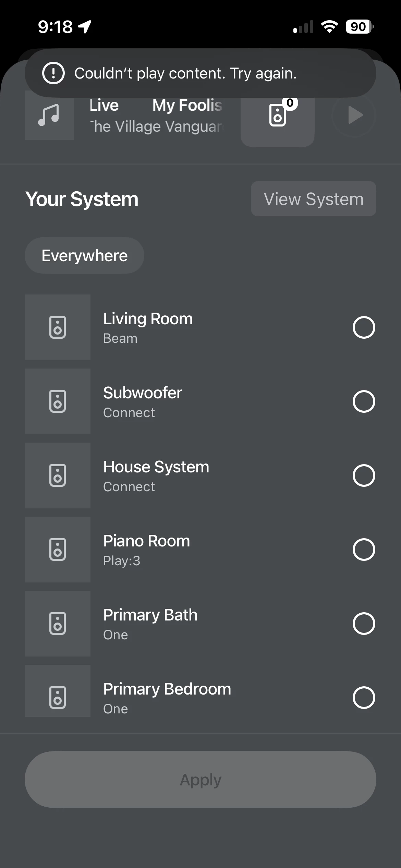The image size is (401, 868).
Task: Select the Primary Bath radio button
Action: [x=364, y=624]
